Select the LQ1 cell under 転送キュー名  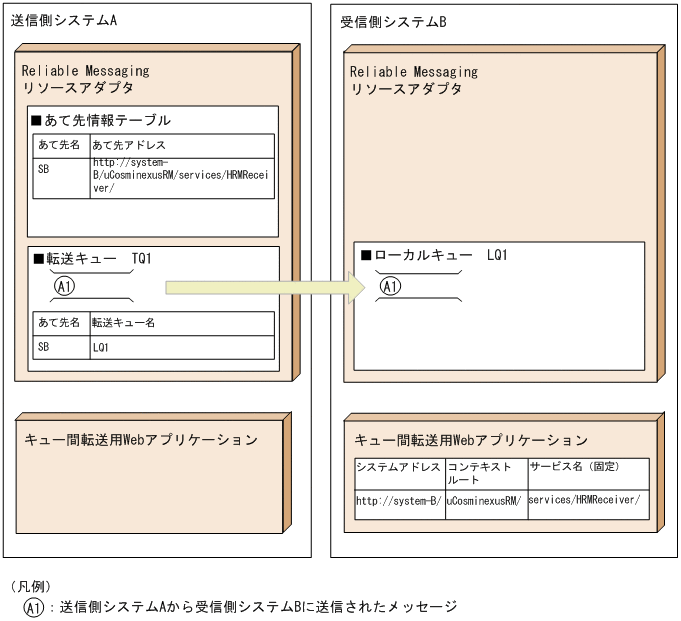coord(182,347)
